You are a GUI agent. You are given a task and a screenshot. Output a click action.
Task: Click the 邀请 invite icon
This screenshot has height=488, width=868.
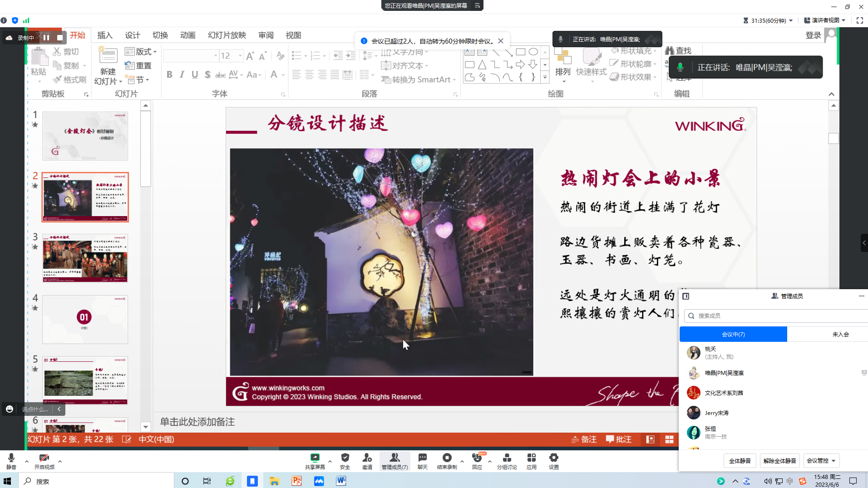click(x=367, y=460)
